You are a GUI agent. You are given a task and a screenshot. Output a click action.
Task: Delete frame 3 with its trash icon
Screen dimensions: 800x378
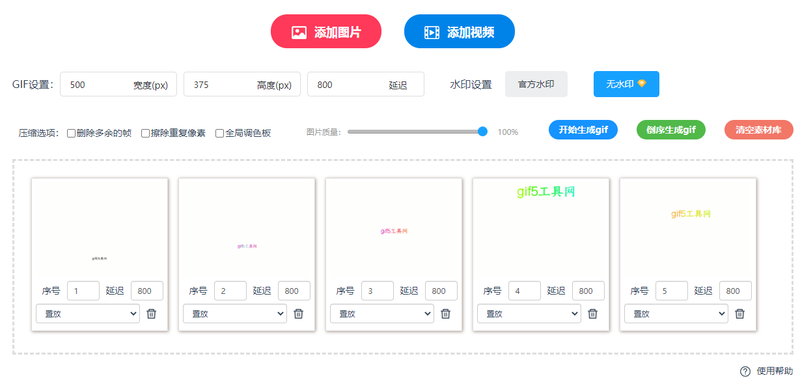445,314
